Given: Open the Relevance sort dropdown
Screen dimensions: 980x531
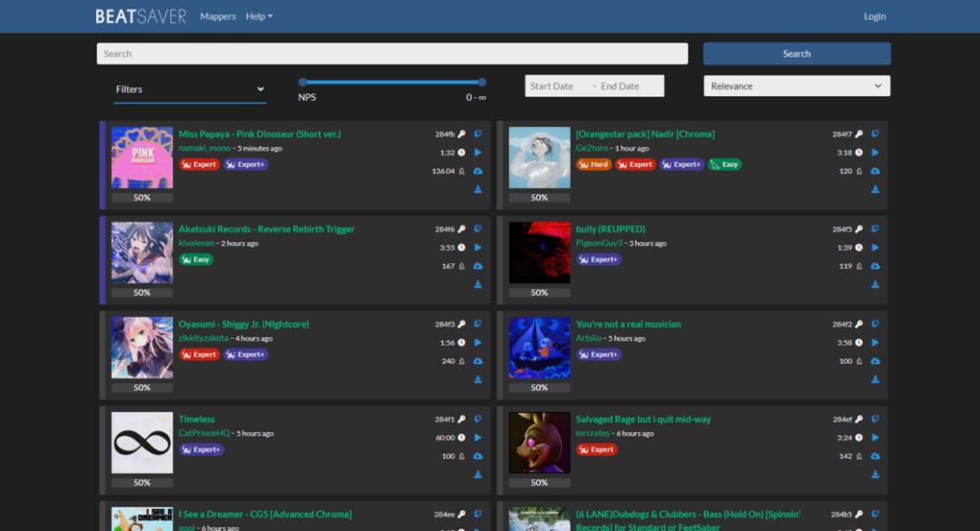Looking at the screenshot, I should [796, 86].
